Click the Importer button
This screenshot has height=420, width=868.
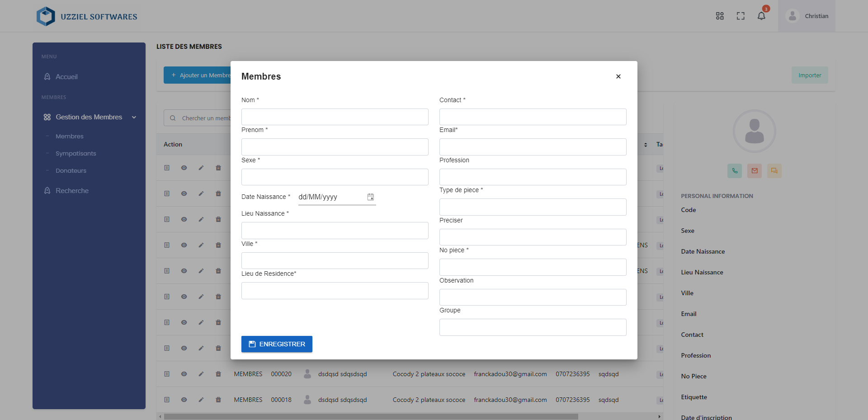pos(809,76)
